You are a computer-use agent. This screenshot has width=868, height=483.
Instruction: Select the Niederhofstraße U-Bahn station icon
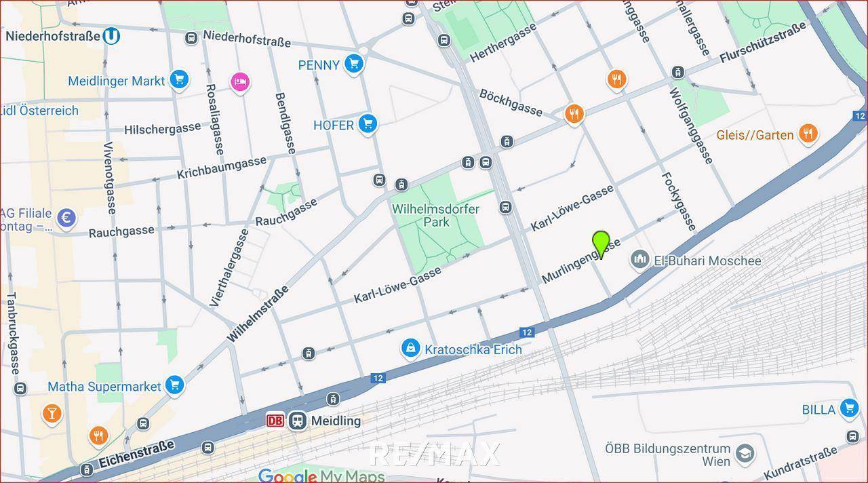pyautogui.click(x=111, y=36)
